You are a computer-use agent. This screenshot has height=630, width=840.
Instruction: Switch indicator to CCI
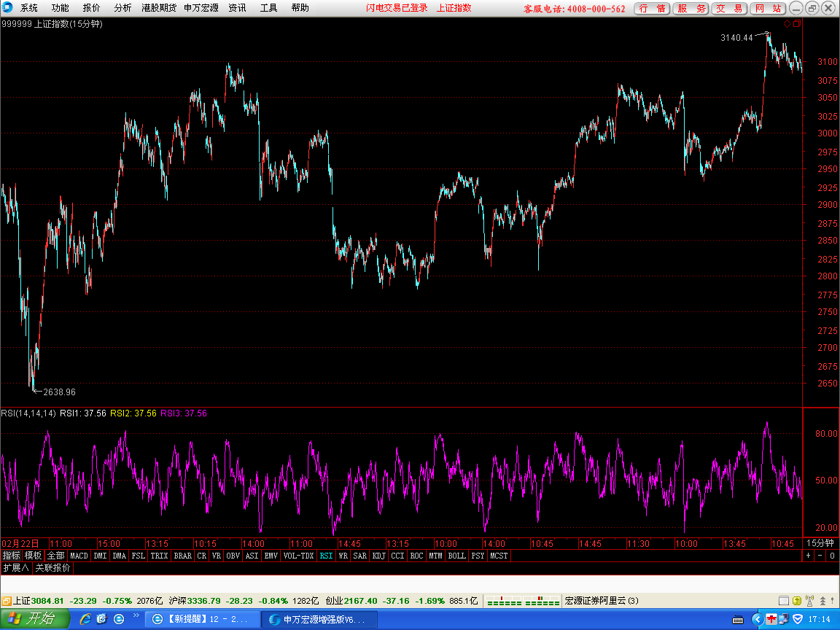(397, 556)
